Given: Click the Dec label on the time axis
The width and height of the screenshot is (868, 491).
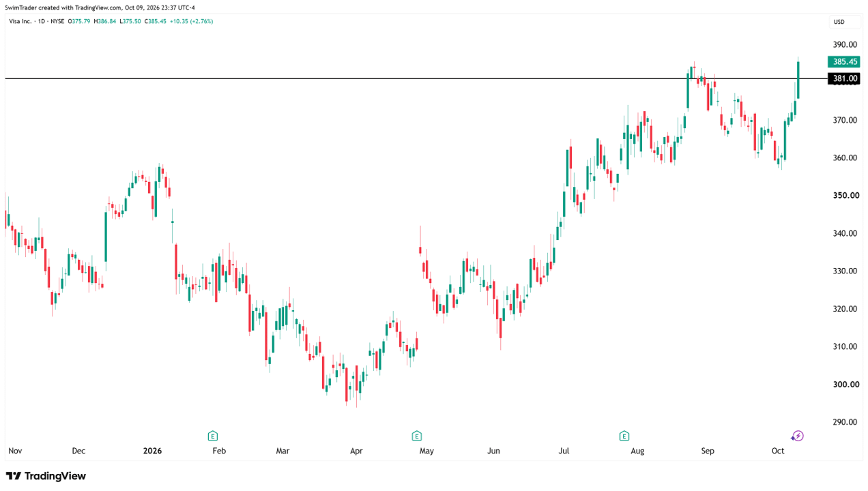Looking at the screenshot, I should tap(78, 451).
